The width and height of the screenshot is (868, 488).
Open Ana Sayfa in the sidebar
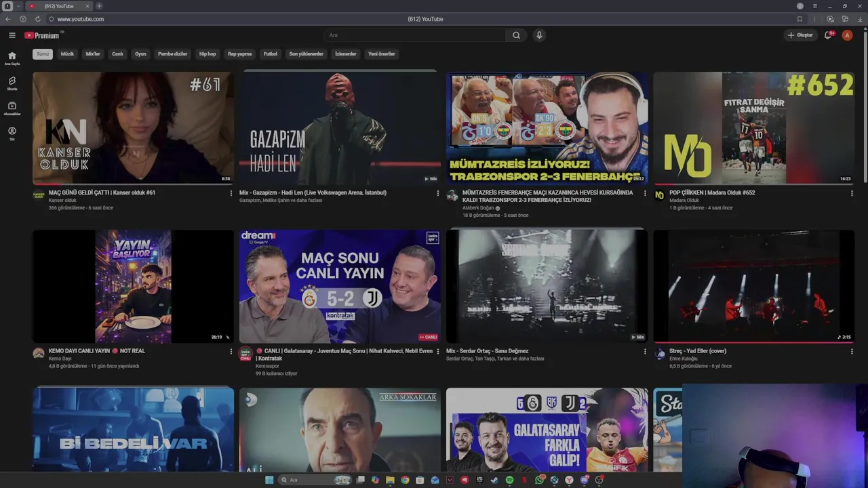coord(12,58)
